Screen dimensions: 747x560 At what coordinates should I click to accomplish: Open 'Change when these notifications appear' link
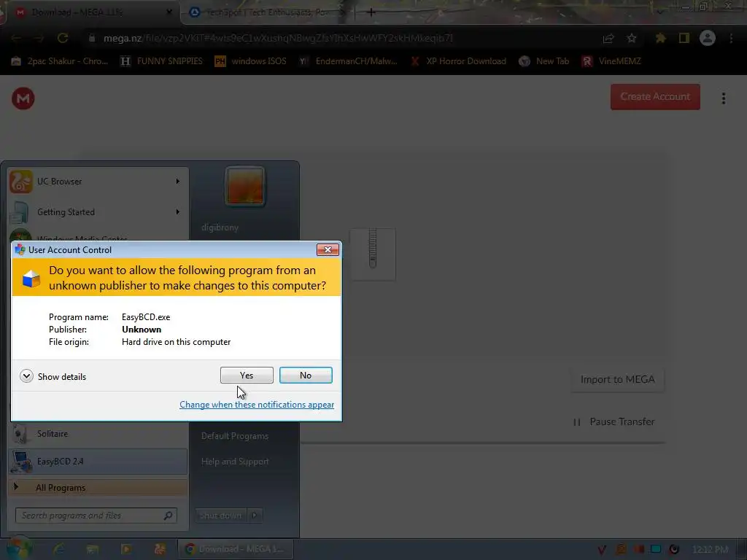(257, 405)
